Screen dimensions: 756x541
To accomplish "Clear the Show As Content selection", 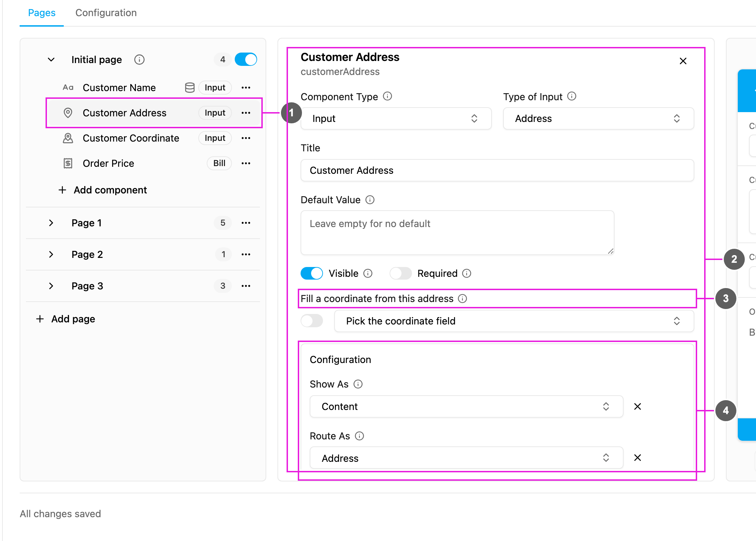I will point(638,406).
